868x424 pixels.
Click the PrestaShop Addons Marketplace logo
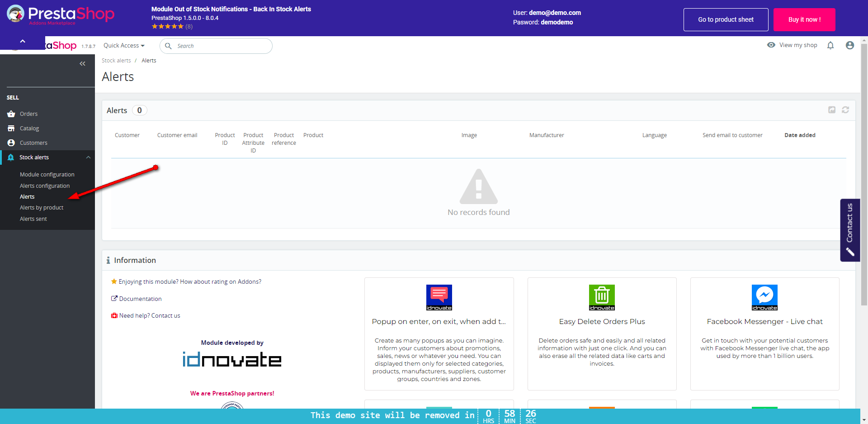point(61,15)
